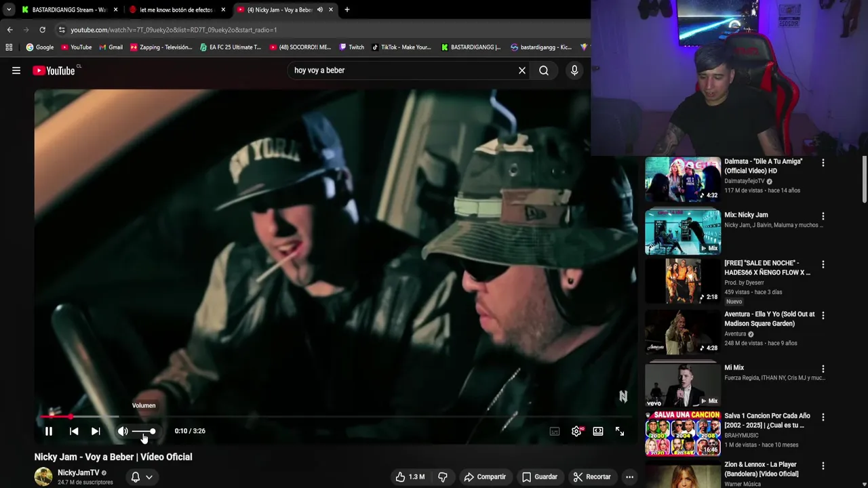
Task: Open the Compartir share dialog
Action: pyautogui.click(x=485, y=476)
